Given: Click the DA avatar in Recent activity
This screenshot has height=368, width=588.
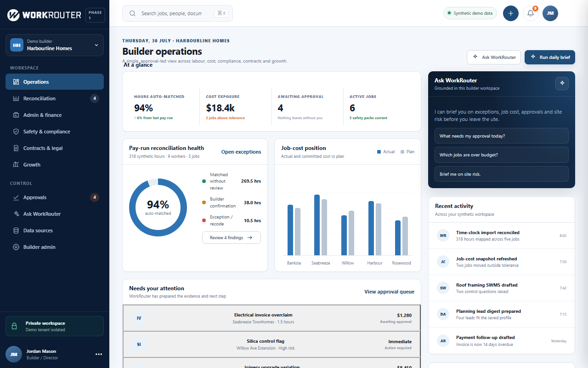Looking at the screenshot, I should (443, 314).
